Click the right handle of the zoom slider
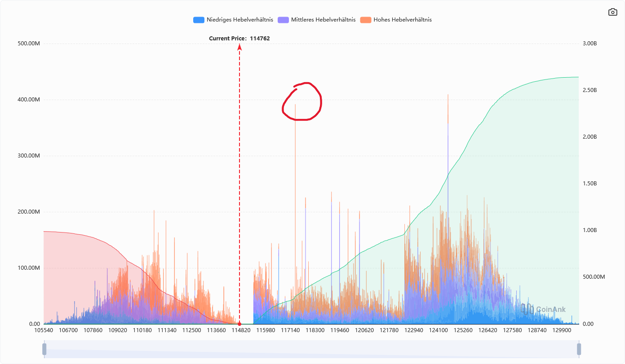Screen dimensions: 625x364 579,349
